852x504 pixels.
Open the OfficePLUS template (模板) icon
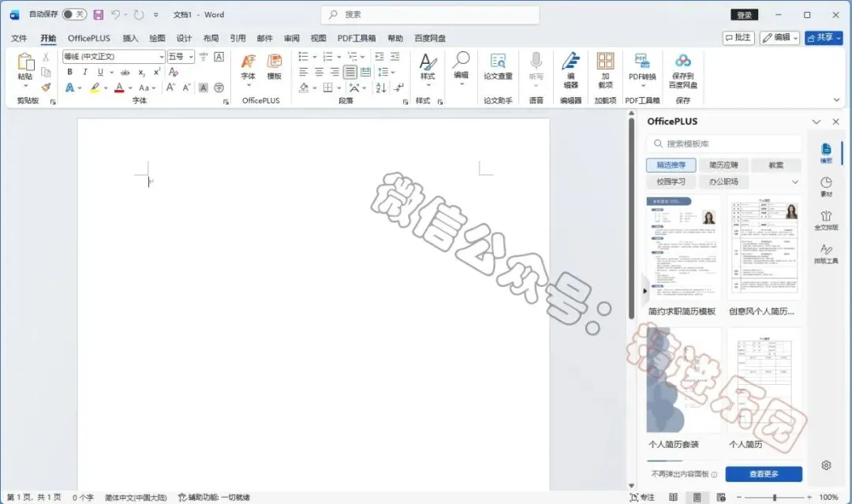(275, 67)
